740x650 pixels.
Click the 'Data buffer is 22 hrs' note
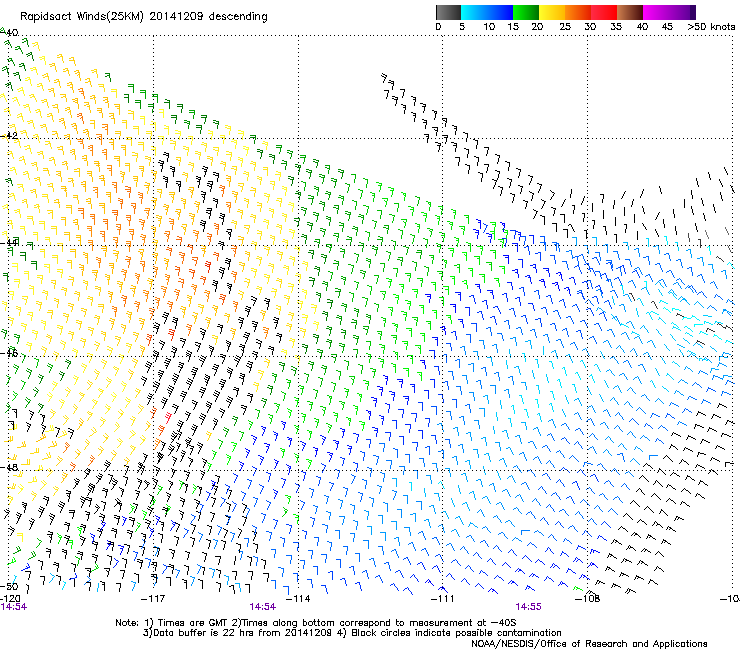pyautogui.click(x=352, y=633)
